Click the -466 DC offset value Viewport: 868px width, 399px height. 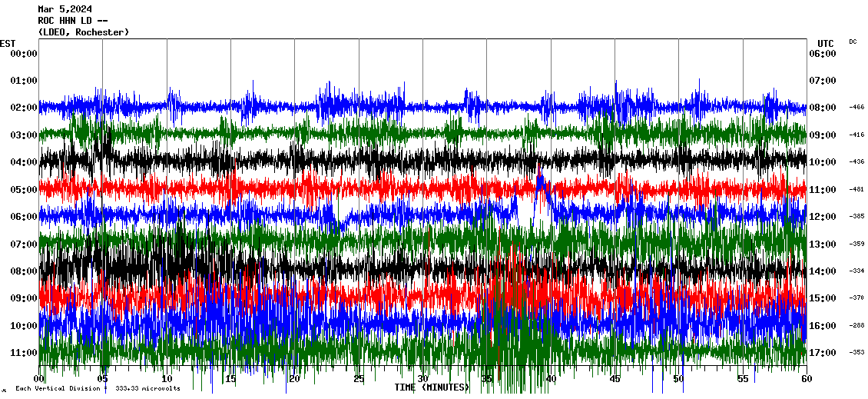(856, 108)
